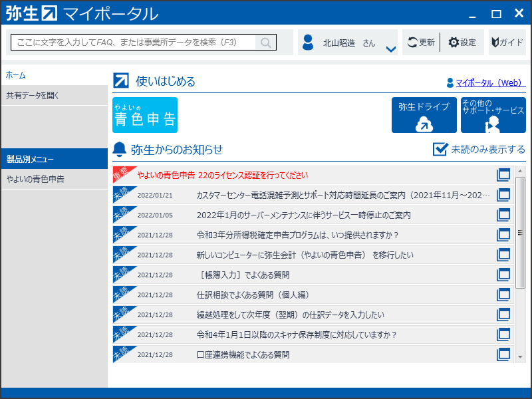532x399 pixels.
Task: Click 未読 badge on サーバーメンテナンス row
Action: pos(122,213)
